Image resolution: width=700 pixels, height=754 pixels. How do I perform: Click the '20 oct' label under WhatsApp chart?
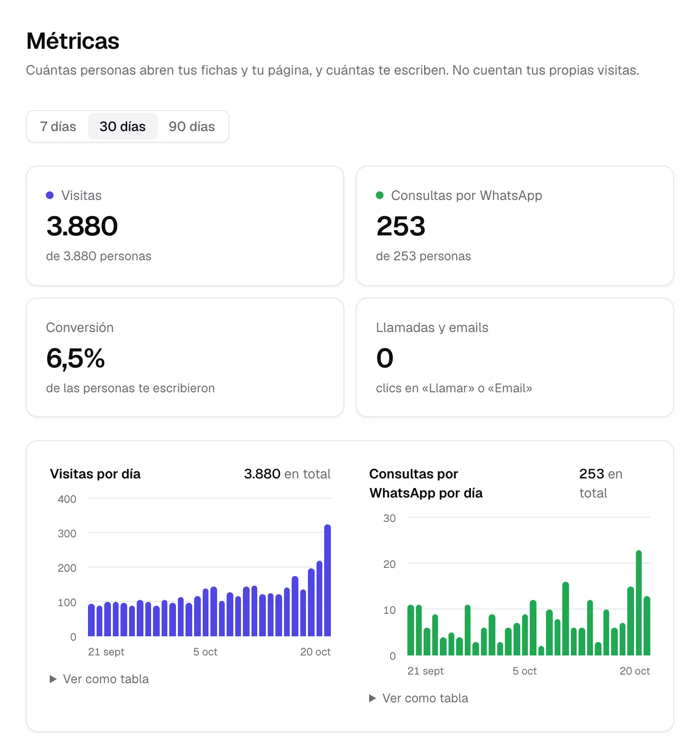point(634,671)
